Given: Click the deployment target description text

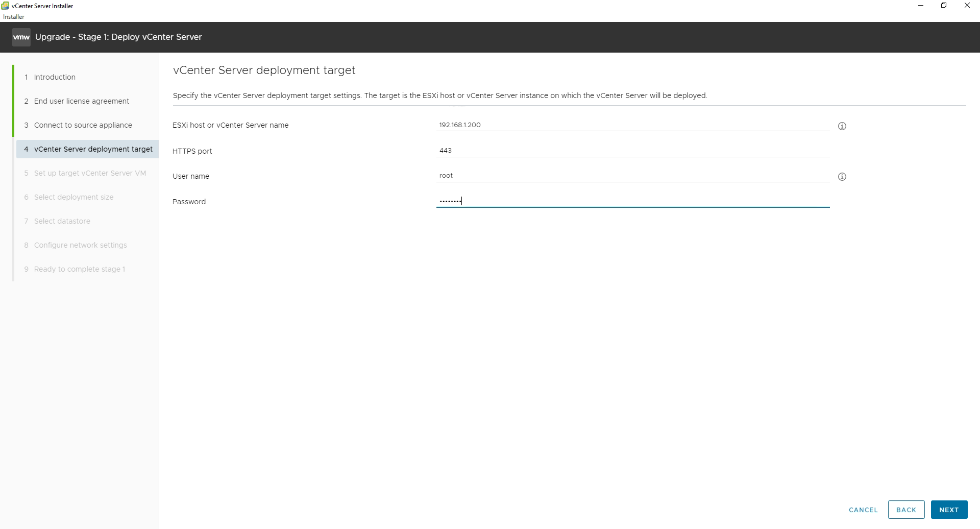Looking at the screenshot, I should [440, 95].
